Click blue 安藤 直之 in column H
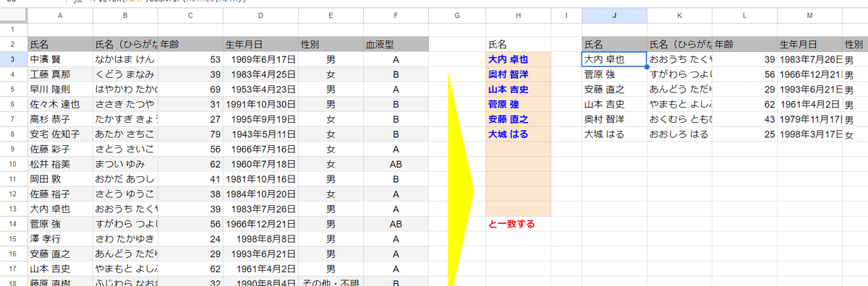Screen dimensions: 868x286 coord(519,119)
